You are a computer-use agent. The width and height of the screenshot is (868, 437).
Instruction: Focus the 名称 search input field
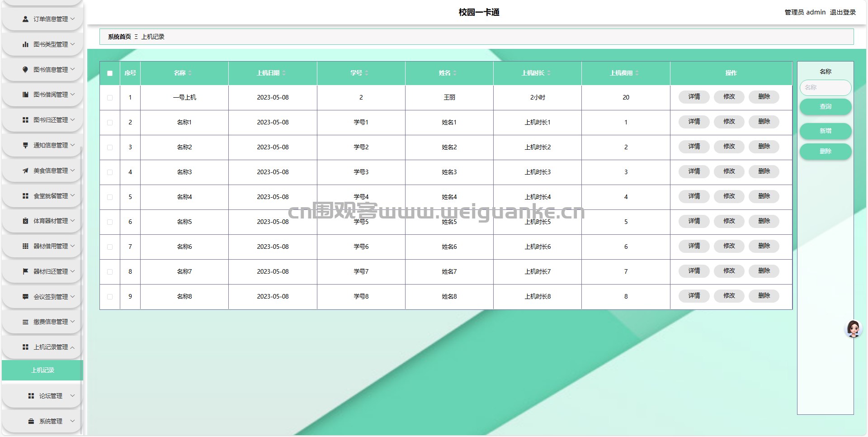826,87
